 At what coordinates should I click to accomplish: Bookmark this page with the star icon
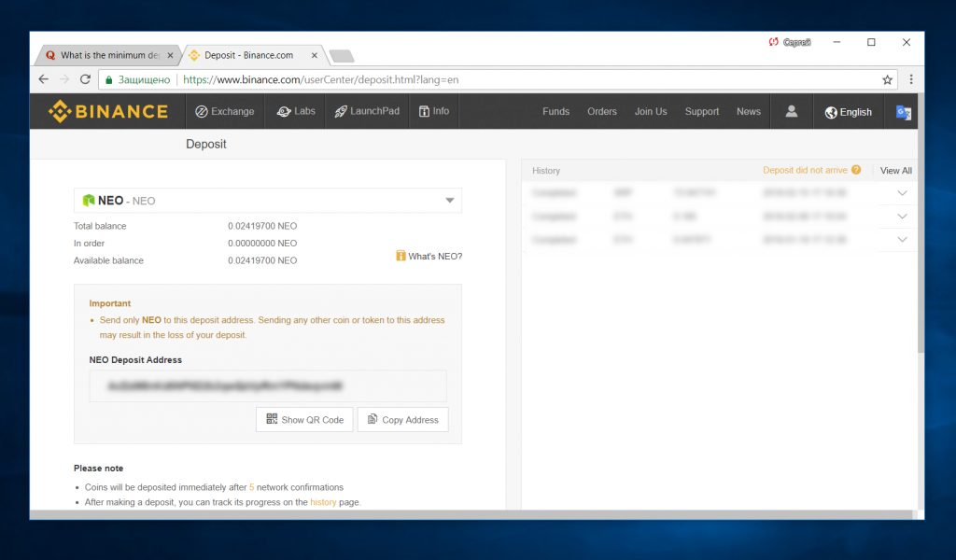887,80
